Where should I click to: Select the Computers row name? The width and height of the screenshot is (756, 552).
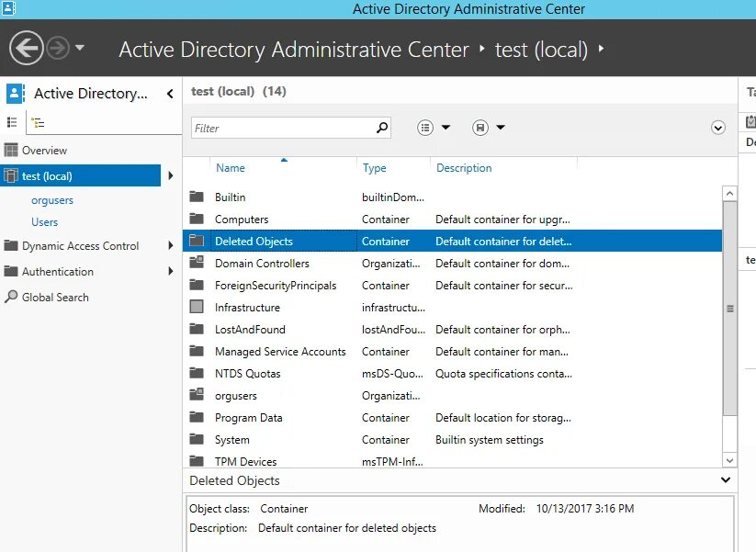[242, 220]
